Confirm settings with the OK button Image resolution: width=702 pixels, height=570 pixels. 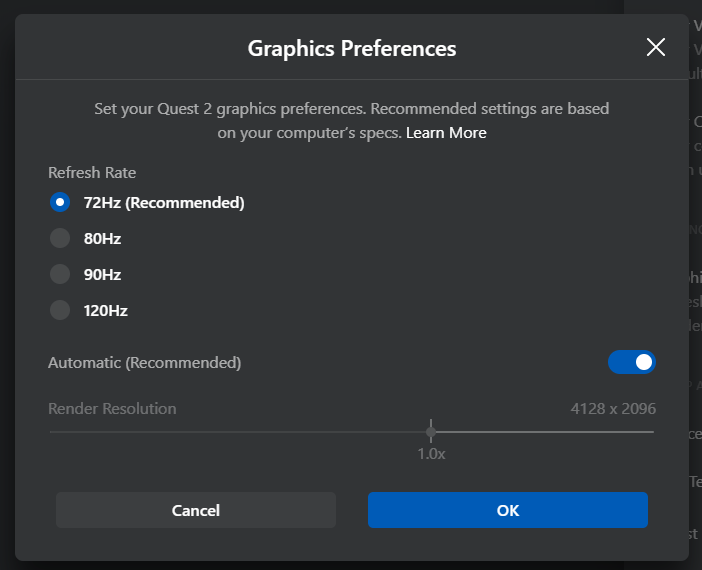pos(508,510)
